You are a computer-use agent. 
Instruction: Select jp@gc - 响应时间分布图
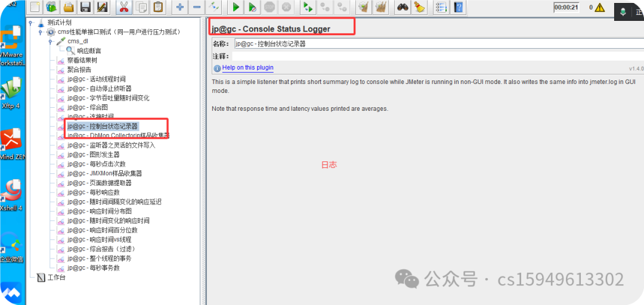click(100, 211)
